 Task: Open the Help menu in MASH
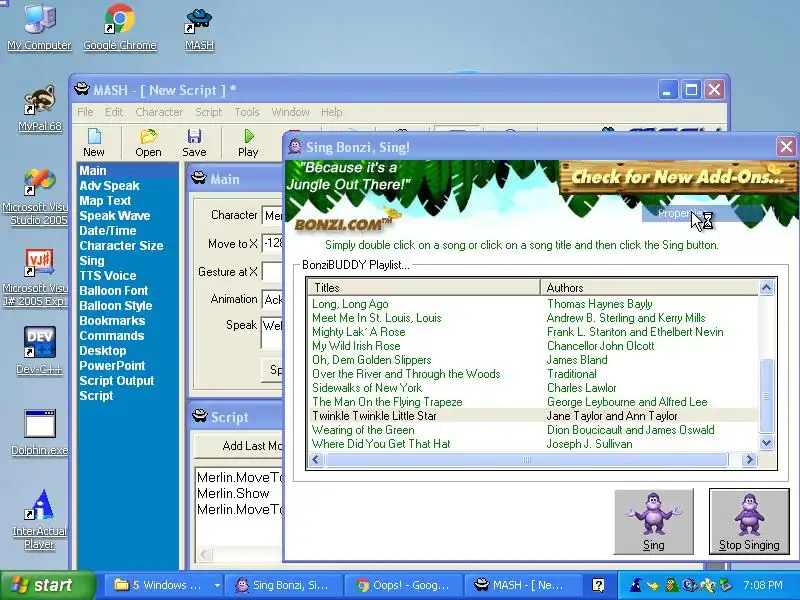pyautogui.click(x=332, y=112)
